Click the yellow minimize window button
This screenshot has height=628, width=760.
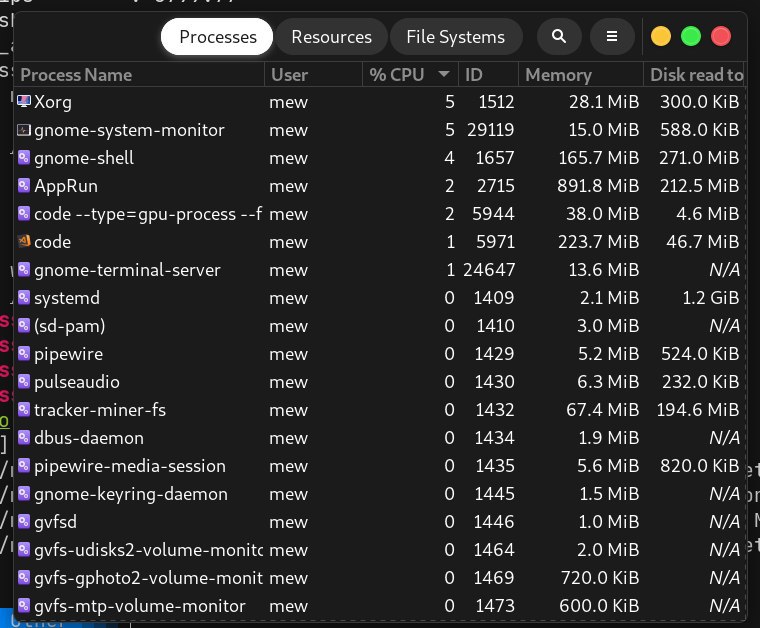pyautogui.click(x=661, y=36)
